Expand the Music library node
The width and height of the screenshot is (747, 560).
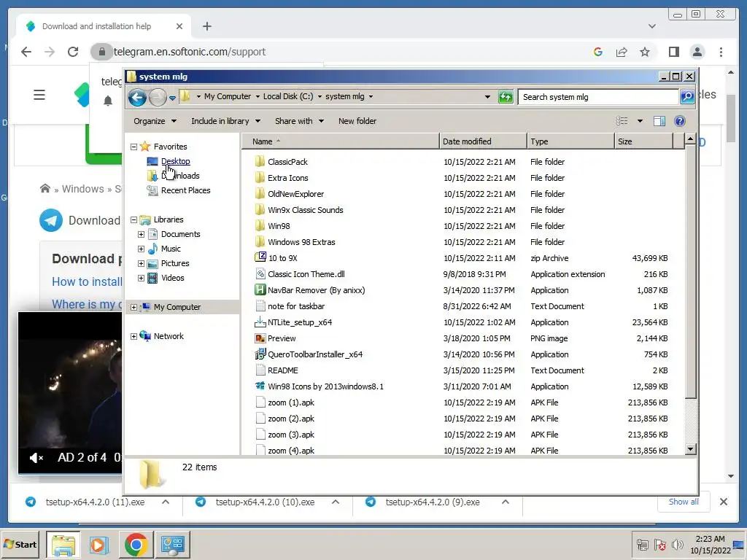pos(141,249)
